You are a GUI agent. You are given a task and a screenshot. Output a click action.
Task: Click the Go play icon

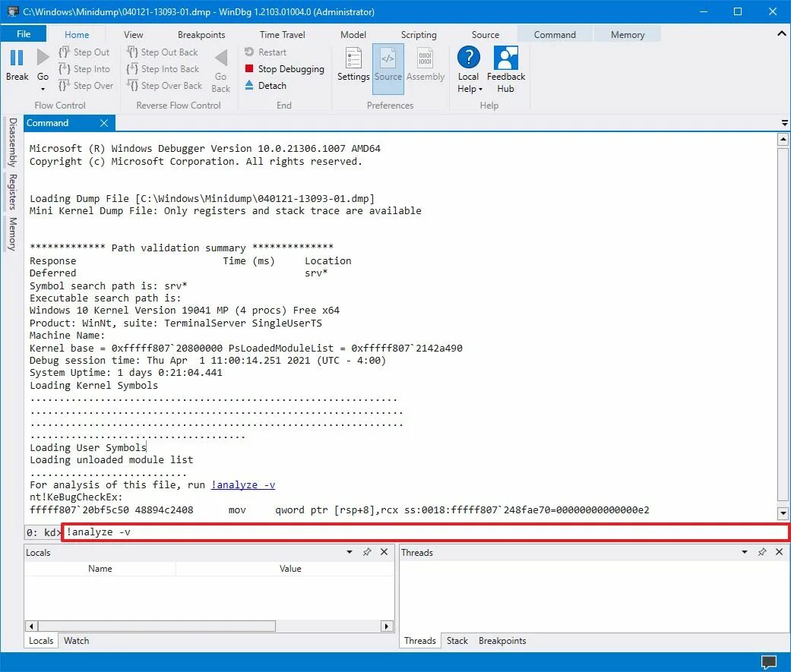point(43,58)
